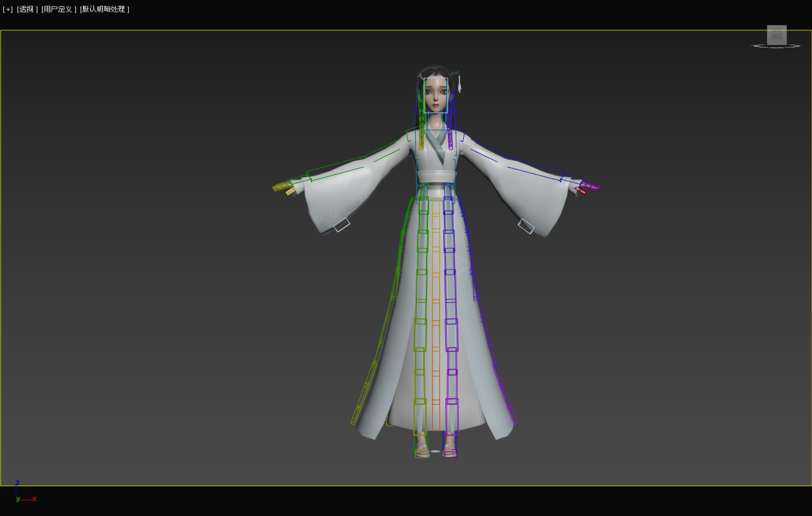This screenshot has width=812, height=516.
Task: Open the 透视 perspective view menu
Action: (27, 9)
